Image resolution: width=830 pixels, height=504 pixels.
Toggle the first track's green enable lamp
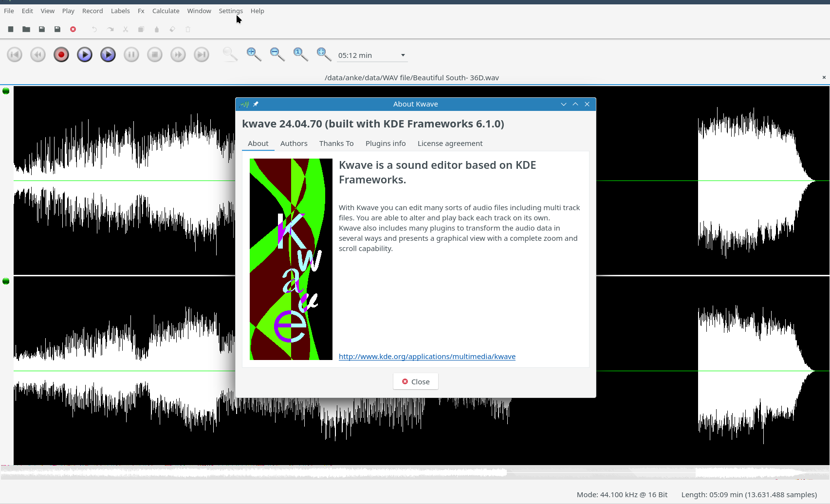coord(6,91)
